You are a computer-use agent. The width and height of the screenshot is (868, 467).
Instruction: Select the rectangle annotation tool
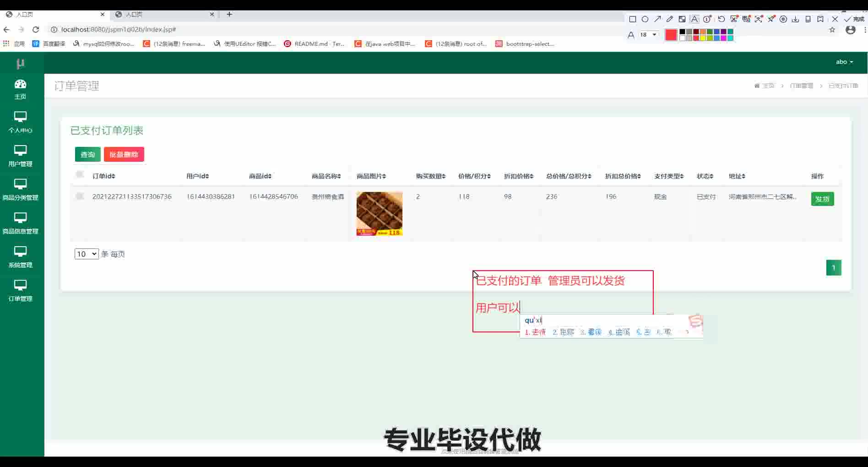[x=633, y=19]
